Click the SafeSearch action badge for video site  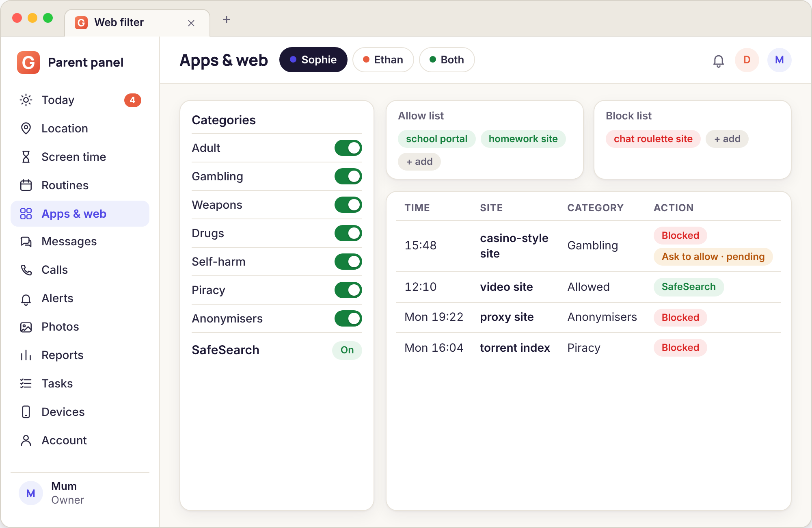689,287
